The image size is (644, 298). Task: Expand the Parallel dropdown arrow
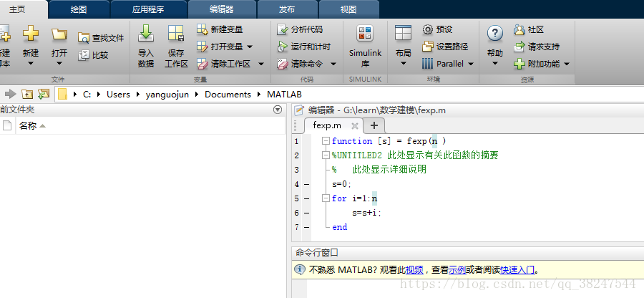(471, 64)
